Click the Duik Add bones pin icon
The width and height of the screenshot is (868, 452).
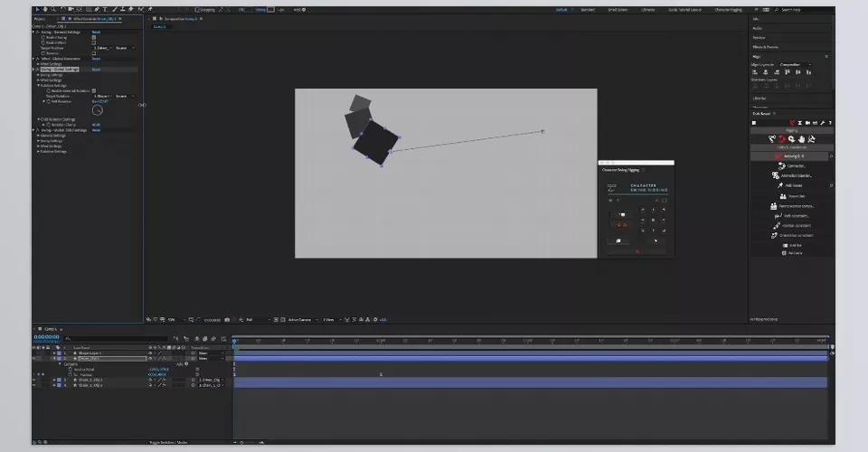[780, 185]
